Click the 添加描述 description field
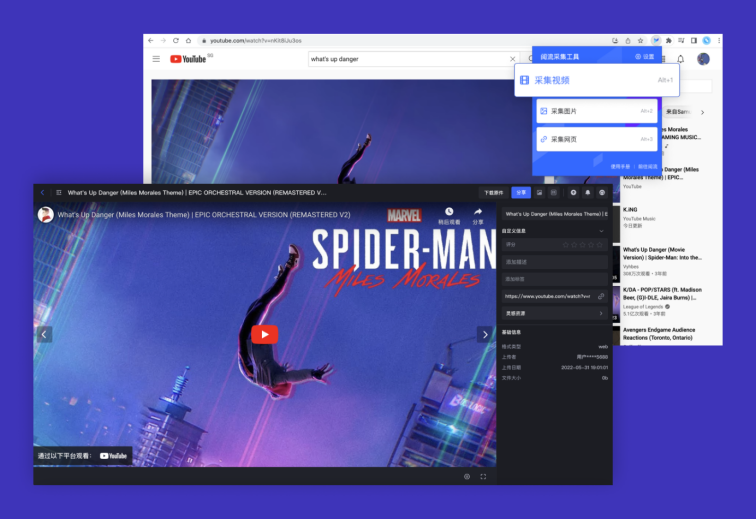Screen dimensions: 756x519 (x=555, y=262)
